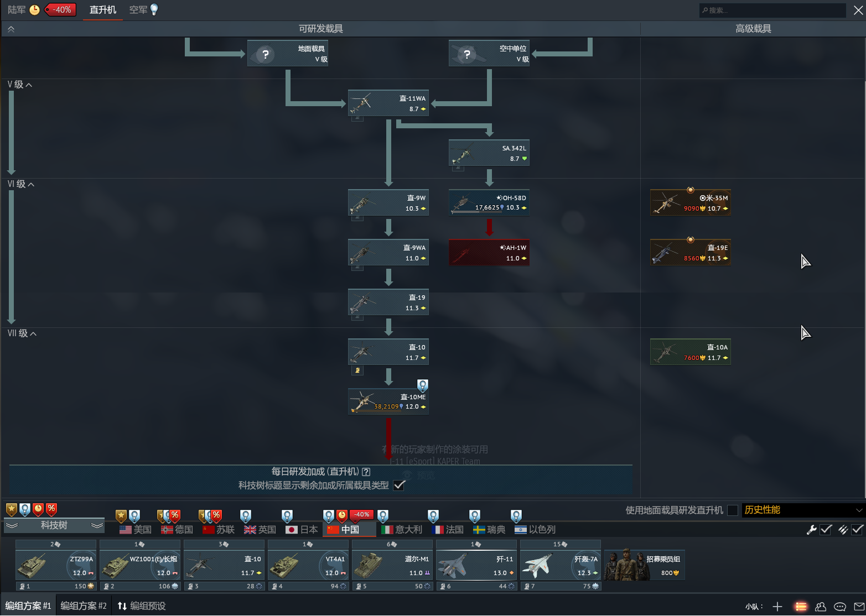866x616 pixels.
Task: Click the 招募乘员组 recruit crew button
Action: coord(645,565)
